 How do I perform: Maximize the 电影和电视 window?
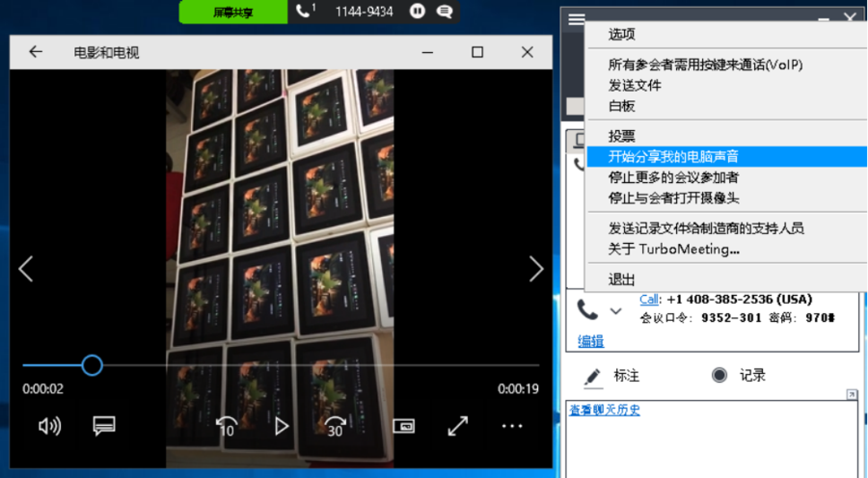[477, 52]
